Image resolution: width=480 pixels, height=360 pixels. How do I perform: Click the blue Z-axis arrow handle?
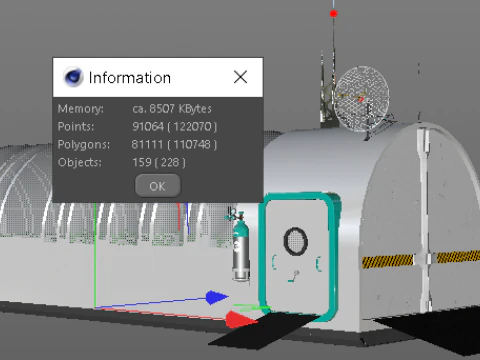point(217,297)
